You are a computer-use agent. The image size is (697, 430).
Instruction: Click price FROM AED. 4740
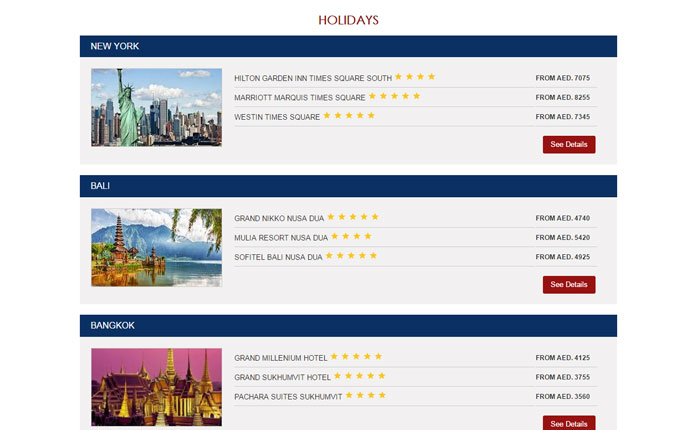coord(562,218)
